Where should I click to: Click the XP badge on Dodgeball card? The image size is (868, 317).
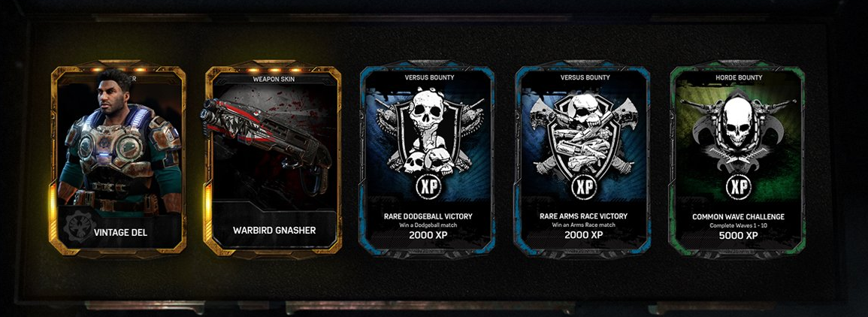tap(428, 187)
